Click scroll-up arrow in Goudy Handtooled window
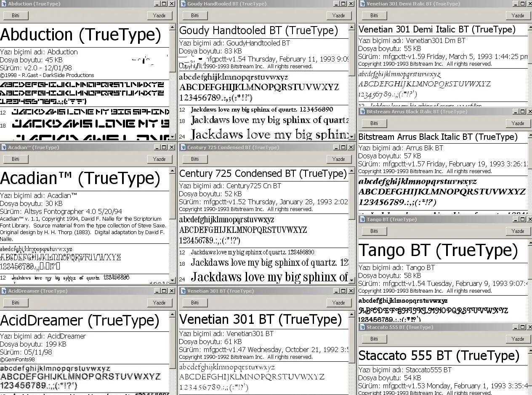Screen dimensions: 532x395 pyautogui.click(x=352, y=27)
